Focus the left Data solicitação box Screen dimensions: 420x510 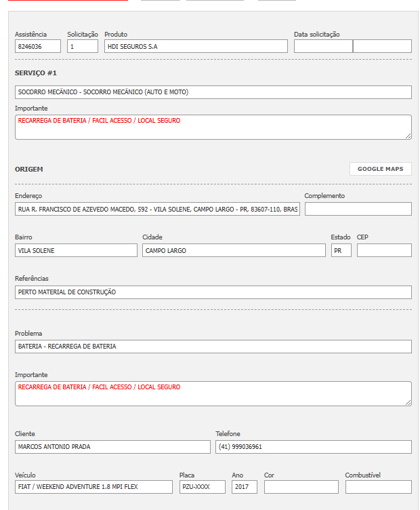click(323, 46)
